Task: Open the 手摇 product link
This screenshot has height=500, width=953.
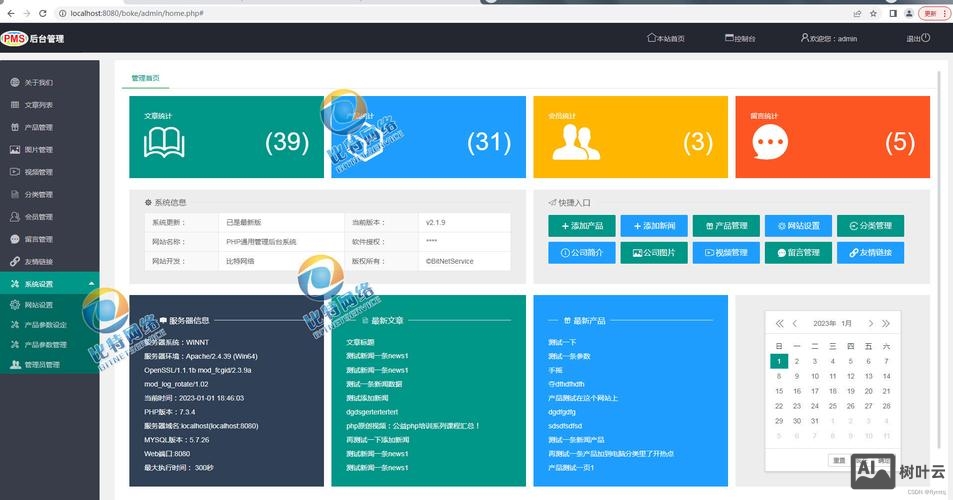Action: [x=556, y=370]
